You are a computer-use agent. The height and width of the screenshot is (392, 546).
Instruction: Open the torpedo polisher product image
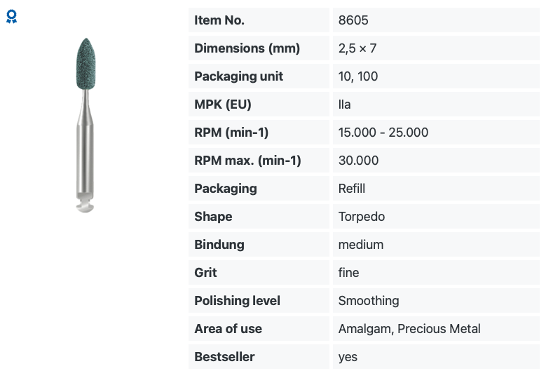[x=85, y=125]
